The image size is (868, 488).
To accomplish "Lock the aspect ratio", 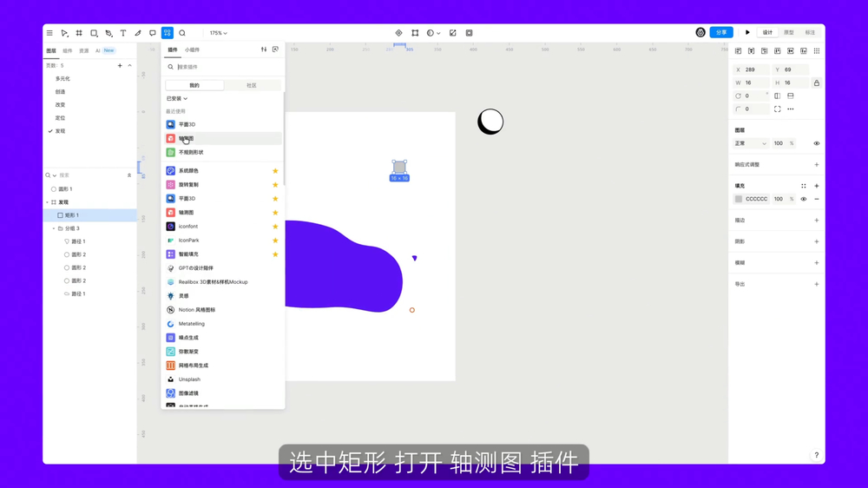I will click(817, 83).
